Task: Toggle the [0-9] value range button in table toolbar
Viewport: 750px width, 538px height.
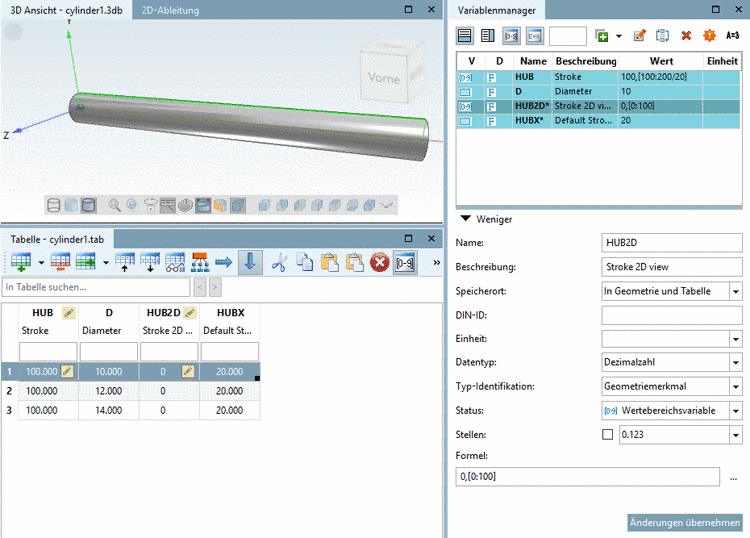Action: [405, 263]
